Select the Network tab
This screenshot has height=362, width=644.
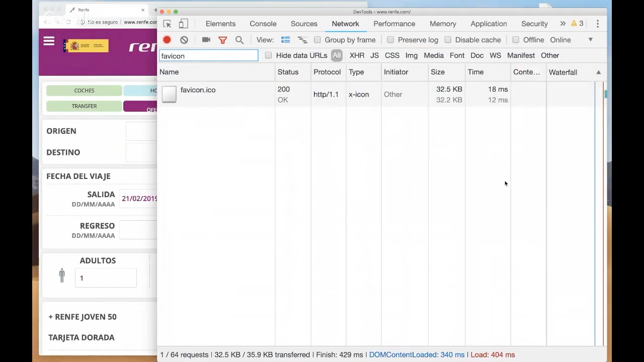(345, 24)
